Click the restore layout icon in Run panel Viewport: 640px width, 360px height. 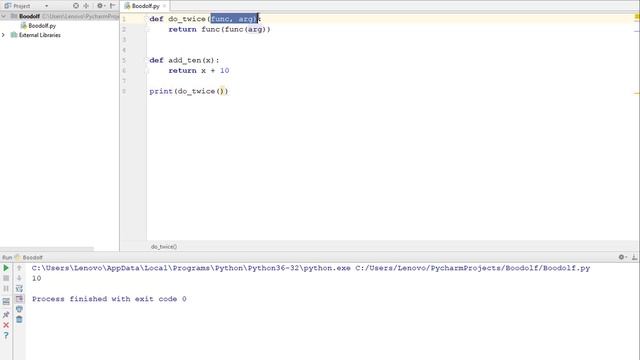(6, 302)
